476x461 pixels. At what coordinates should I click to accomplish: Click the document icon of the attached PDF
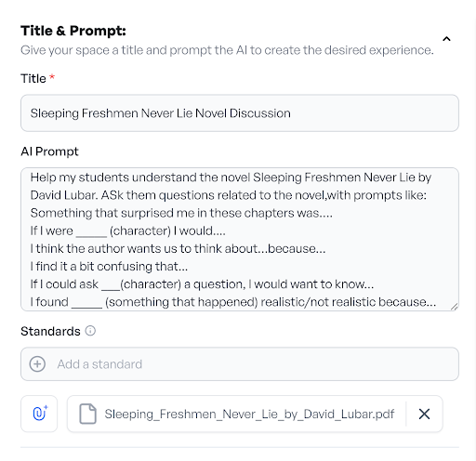[87, 414]
